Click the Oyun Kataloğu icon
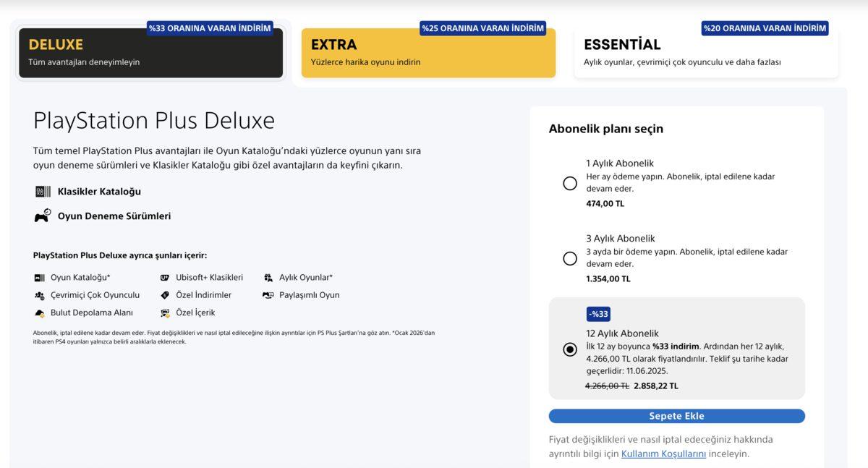The height and width of the screenshot is (468, 868). [40, 277]
